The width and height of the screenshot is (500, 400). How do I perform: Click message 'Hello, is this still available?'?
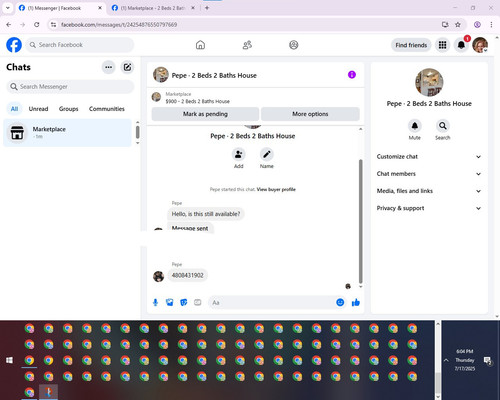coord(206,214)
